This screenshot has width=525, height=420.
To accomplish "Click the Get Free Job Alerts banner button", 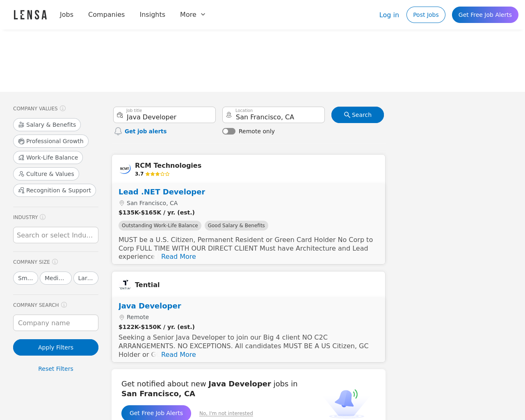I will (x=156, y=413).
